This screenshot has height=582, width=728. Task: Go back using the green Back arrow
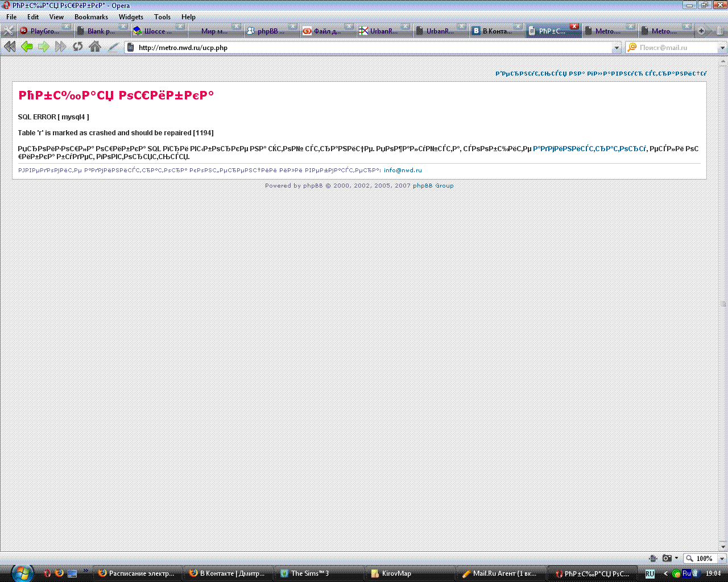click(27, 47)
